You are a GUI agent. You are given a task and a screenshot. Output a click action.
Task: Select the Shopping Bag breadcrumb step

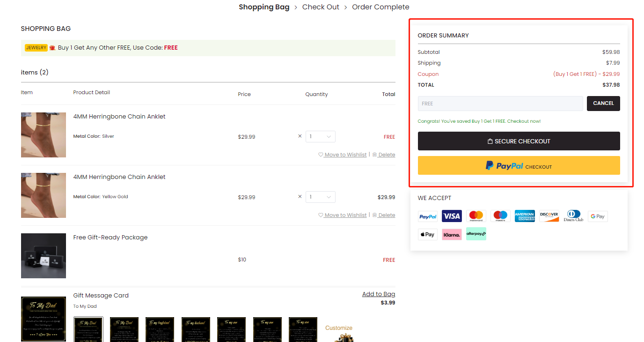pyautogui.click(x=262, y=7)
